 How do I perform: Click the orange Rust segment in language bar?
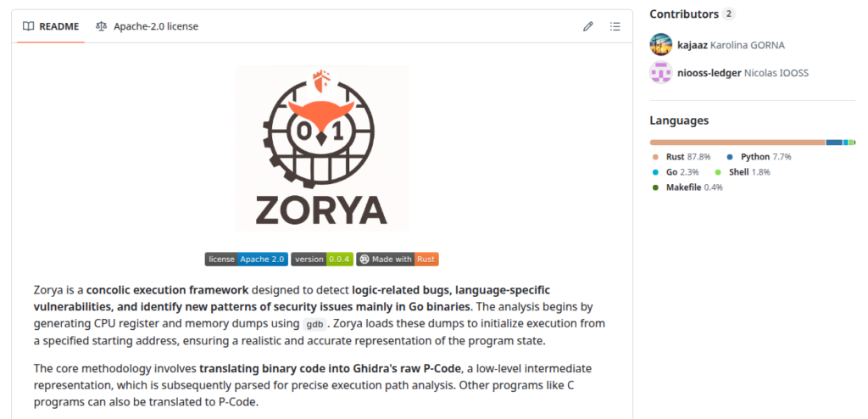coord(737,142)
